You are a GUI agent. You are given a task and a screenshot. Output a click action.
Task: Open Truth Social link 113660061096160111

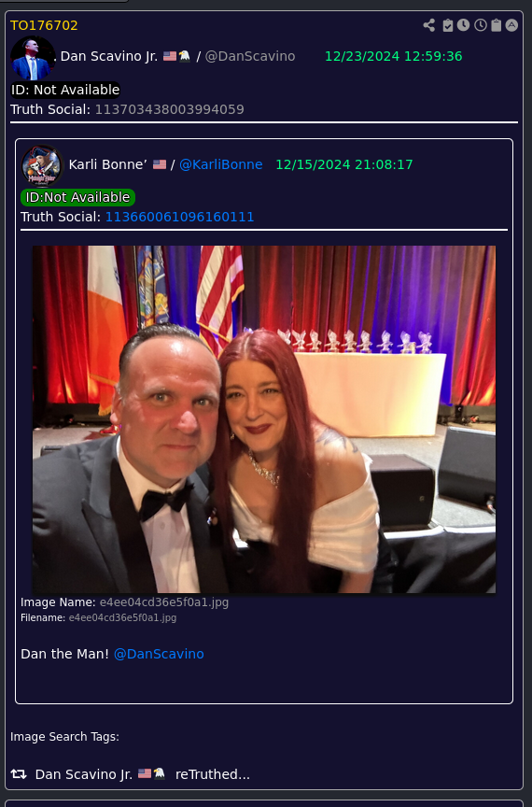[x=179, y=217]
